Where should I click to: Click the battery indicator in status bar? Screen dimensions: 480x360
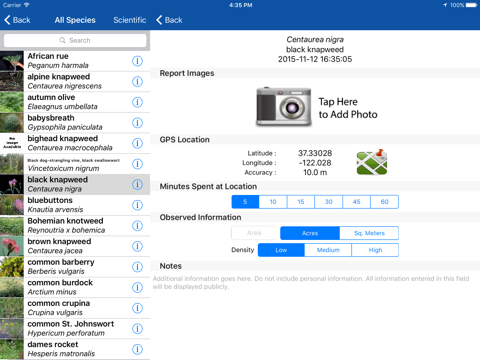472,5
